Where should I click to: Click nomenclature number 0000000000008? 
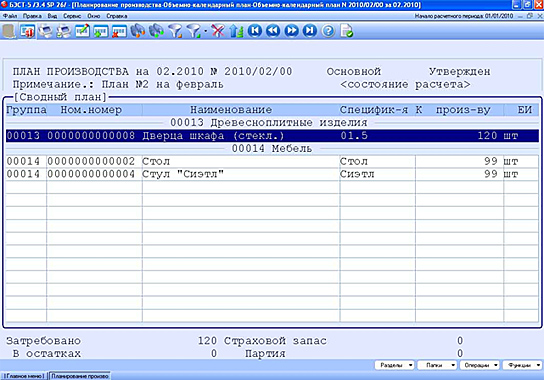point(91,136)
